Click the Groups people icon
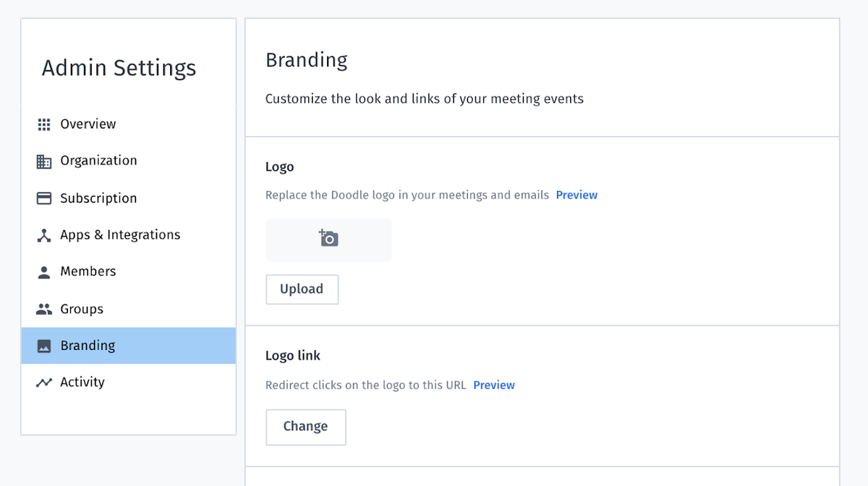This screenshot has width=868, height=486. [44, 309]
